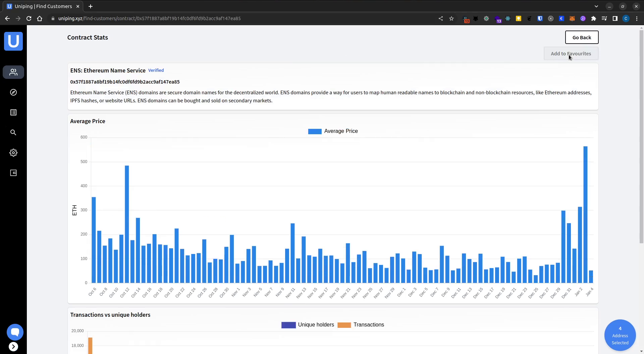
Task: Open the wallet icon in sidebar
Action: point(13,173)
